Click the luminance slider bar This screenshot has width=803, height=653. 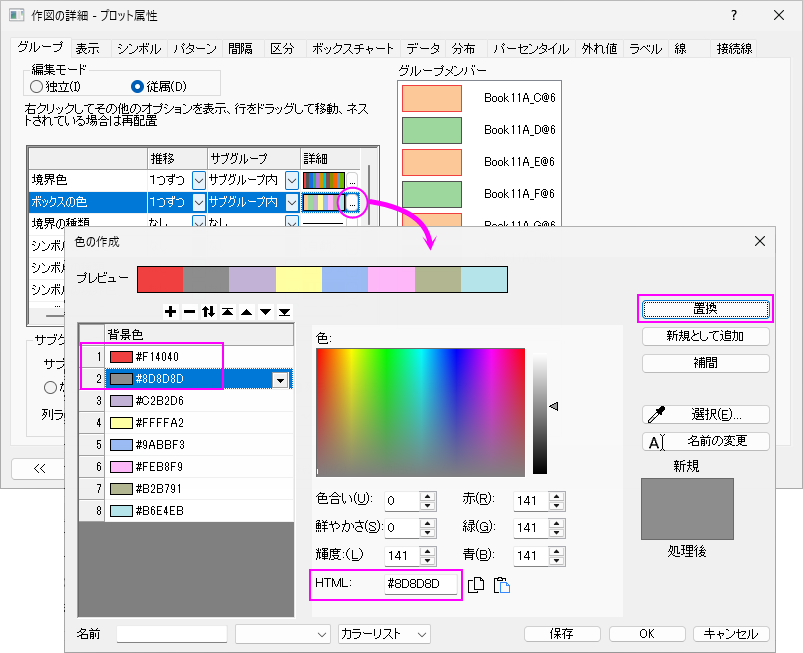[540, 413]
